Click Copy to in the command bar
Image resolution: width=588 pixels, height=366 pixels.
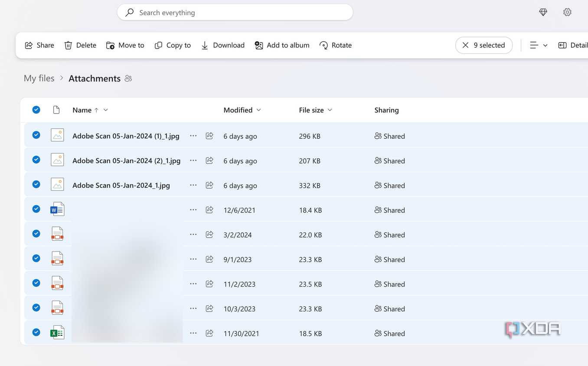click(x=173, y=45)
